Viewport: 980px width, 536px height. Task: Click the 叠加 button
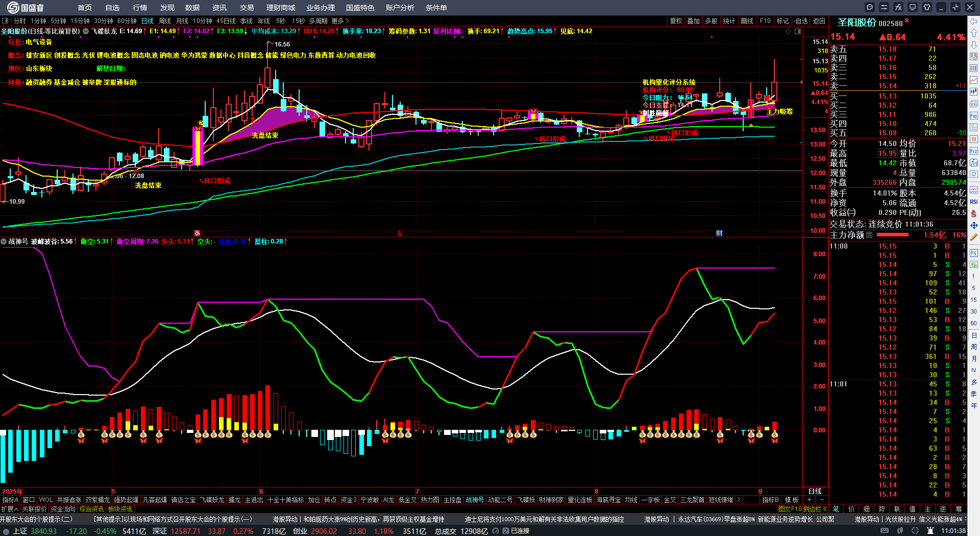694,21
